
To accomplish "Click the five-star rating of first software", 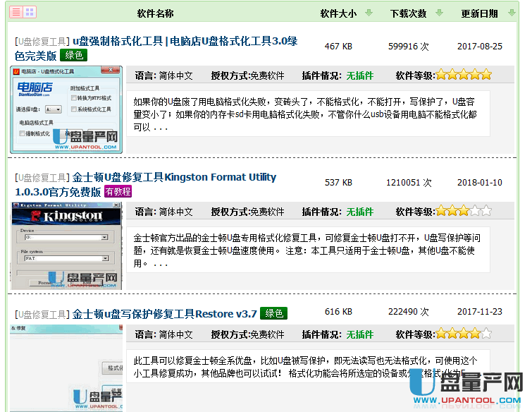I will click(x=464, y=75).
